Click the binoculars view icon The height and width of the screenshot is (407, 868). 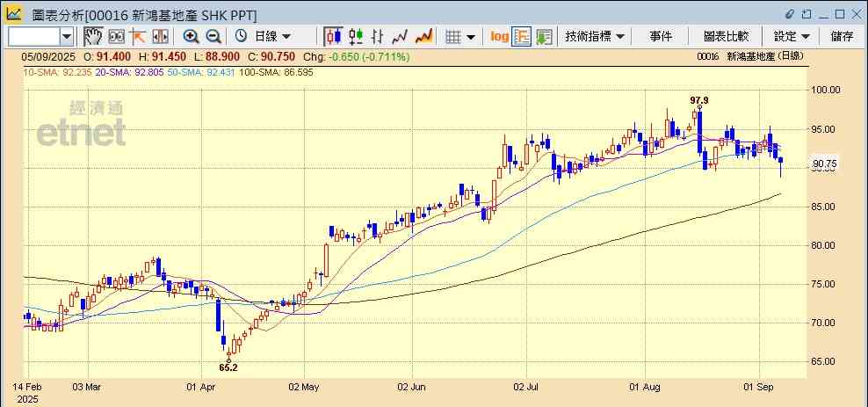pyautogui.click(x=116, y=37)
